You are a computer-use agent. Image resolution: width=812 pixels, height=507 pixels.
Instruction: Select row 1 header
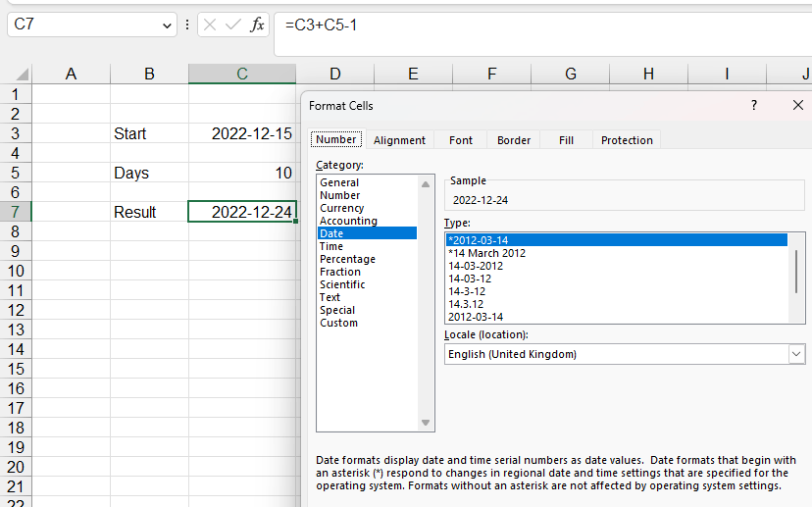16,94
